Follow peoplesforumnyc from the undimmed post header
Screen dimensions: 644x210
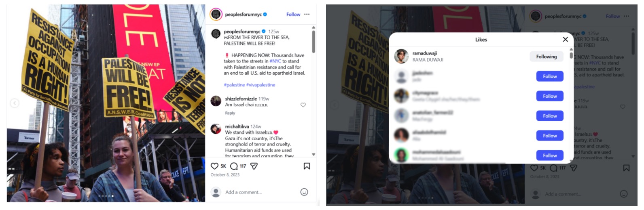[293, 15]
